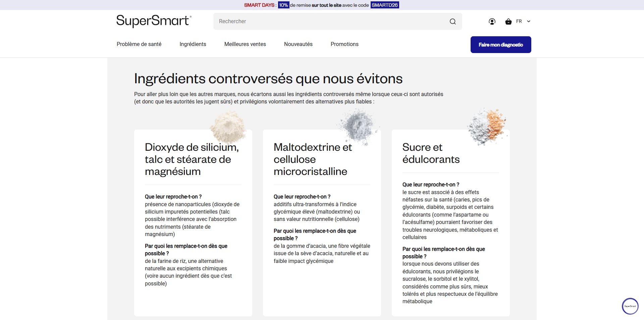Click the Faire mon diagnostic button
644x320 pixels.
coord(501,45)
